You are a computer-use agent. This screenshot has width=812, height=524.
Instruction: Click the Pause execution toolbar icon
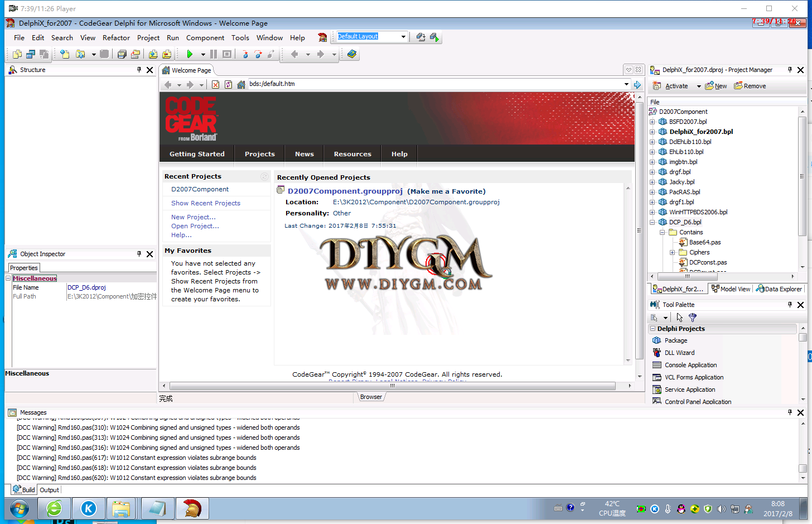click(x=214, y=54)
